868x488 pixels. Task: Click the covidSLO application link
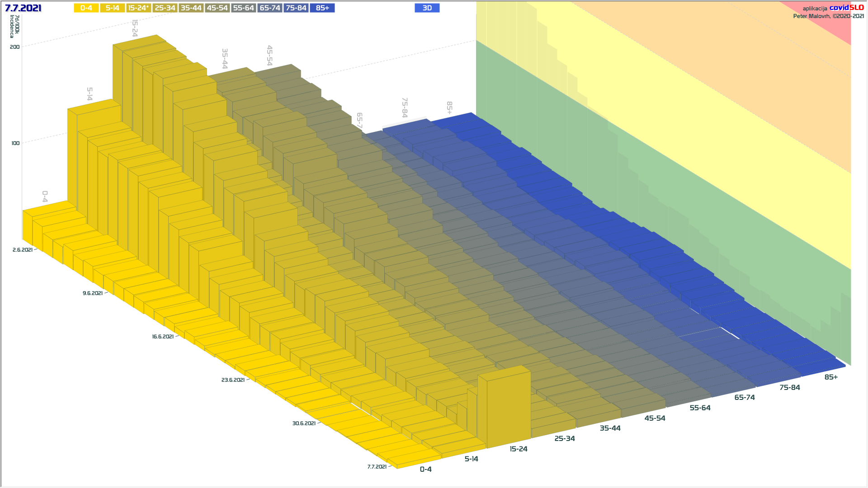[x=846, y=8]
